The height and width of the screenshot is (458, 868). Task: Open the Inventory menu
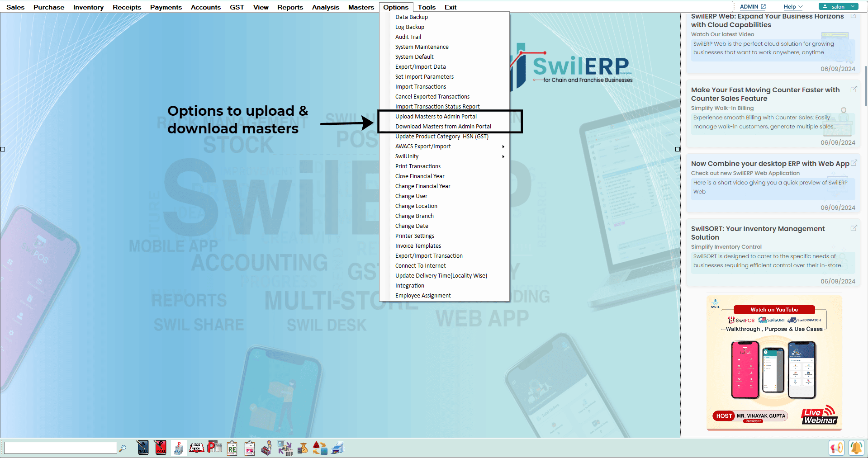(x=88, y=7)
